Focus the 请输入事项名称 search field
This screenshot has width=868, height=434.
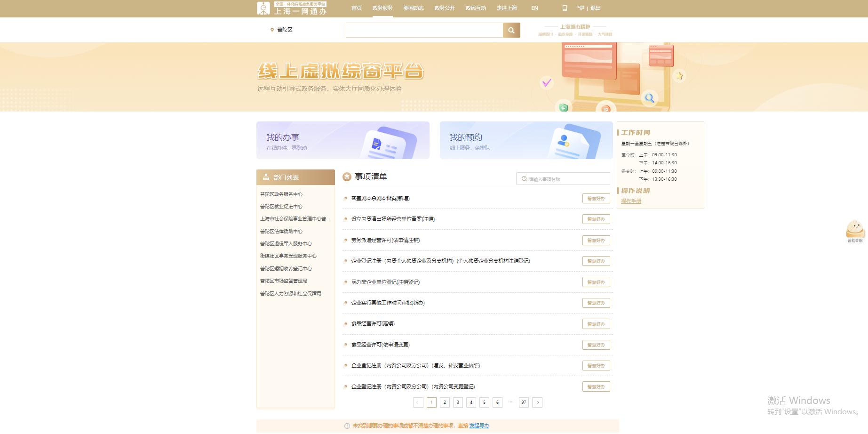[567, 179]
